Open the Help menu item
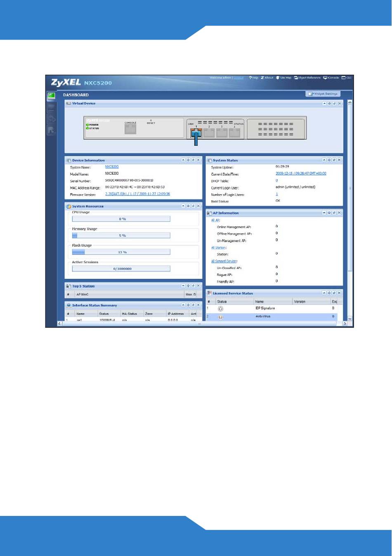The width and height of the screenshot is (392, 556). click(253, 78)
